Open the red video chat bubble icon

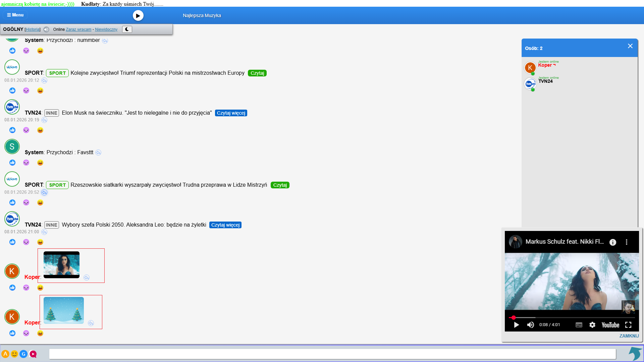(x=33, y=354)
